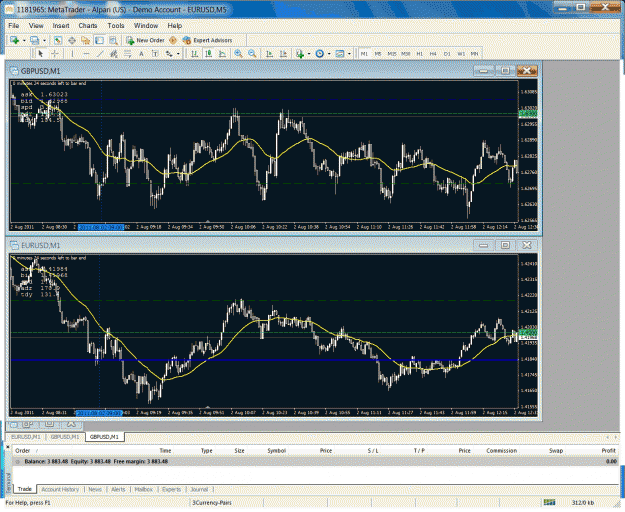Select the vertical line drawing tool

tap(72, 54)
